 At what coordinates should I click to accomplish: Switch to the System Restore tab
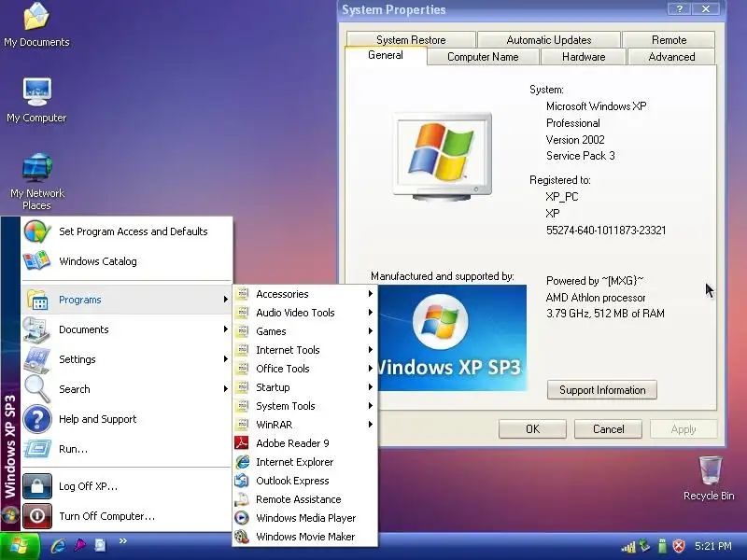tap(411, 40)
